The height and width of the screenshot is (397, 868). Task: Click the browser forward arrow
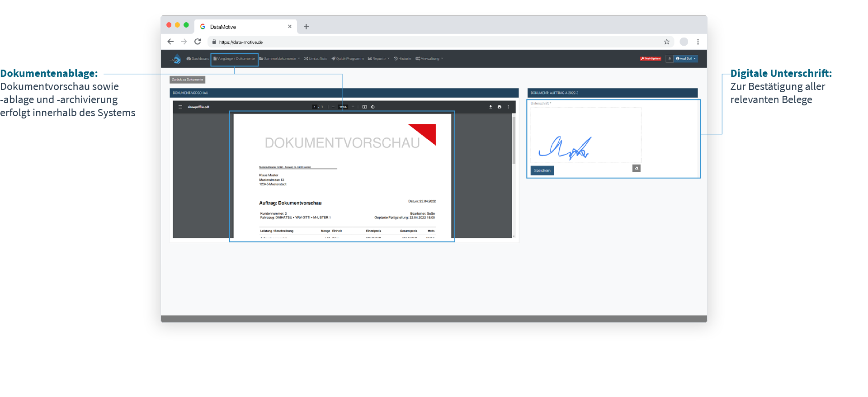point(184,42)
